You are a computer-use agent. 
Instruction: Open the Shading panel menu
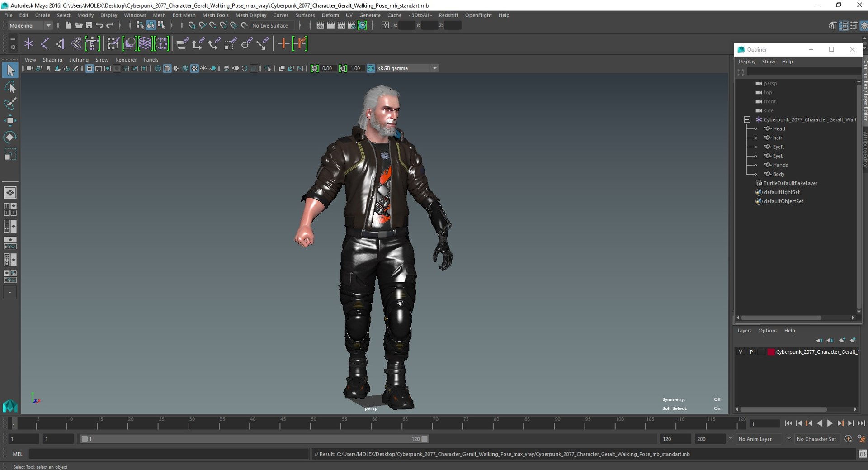pyautogui.click(x=52, y=60)
